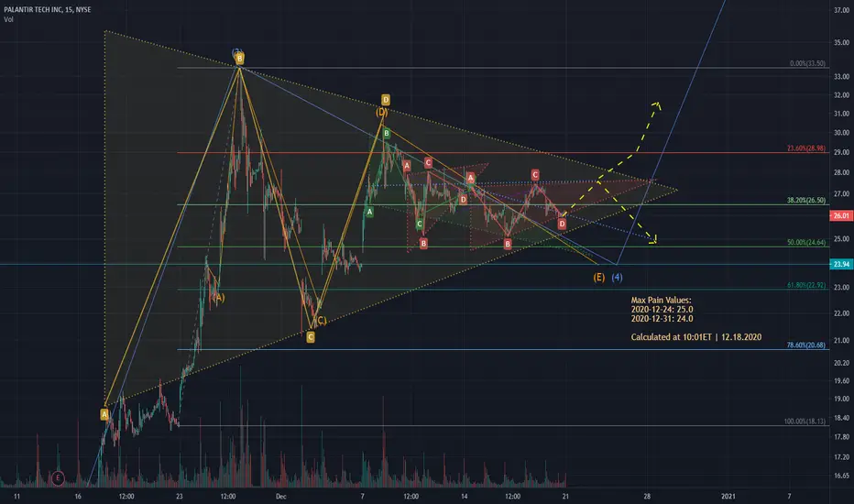The width and height of the screenshot is (854, 504).
Task: Click the Dec label on time axis
Action: point(281,497)
